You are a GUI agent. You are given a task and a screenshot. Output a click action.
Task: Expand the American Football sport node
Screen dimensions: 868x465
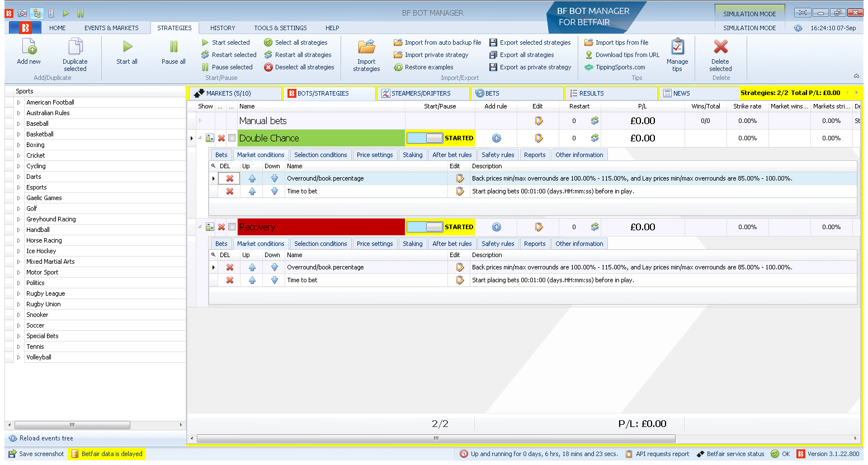18,102
